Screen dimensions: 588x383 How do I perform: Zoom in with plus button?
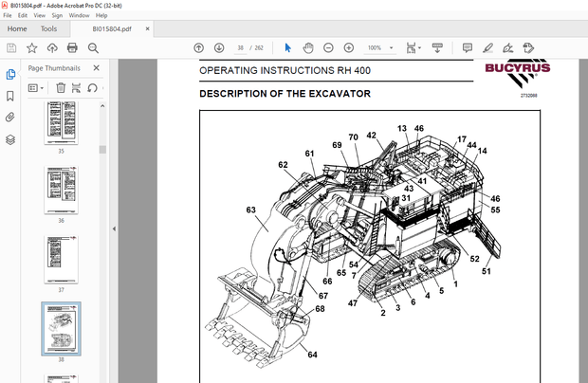[x=349, y=48]
